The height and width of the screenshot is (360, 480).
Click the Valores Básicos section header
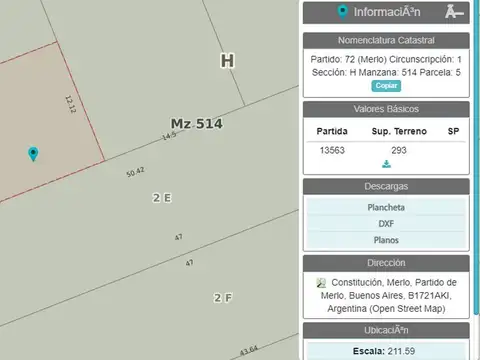(x=386, y=109)
